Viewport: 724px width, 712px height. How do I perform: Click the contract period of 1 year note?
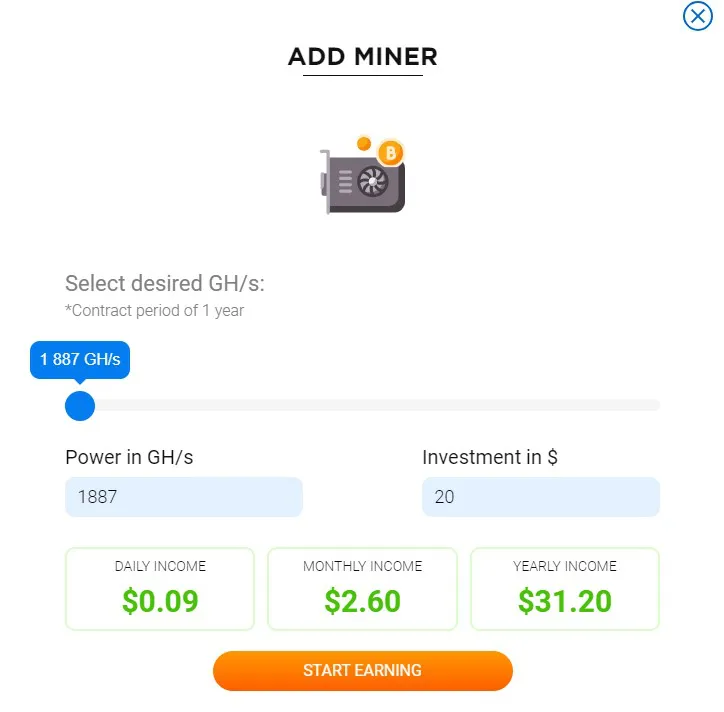pos(154,311)
